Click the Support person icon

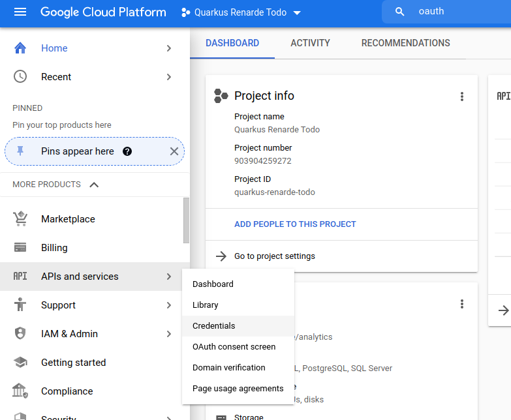pos(20,305)
